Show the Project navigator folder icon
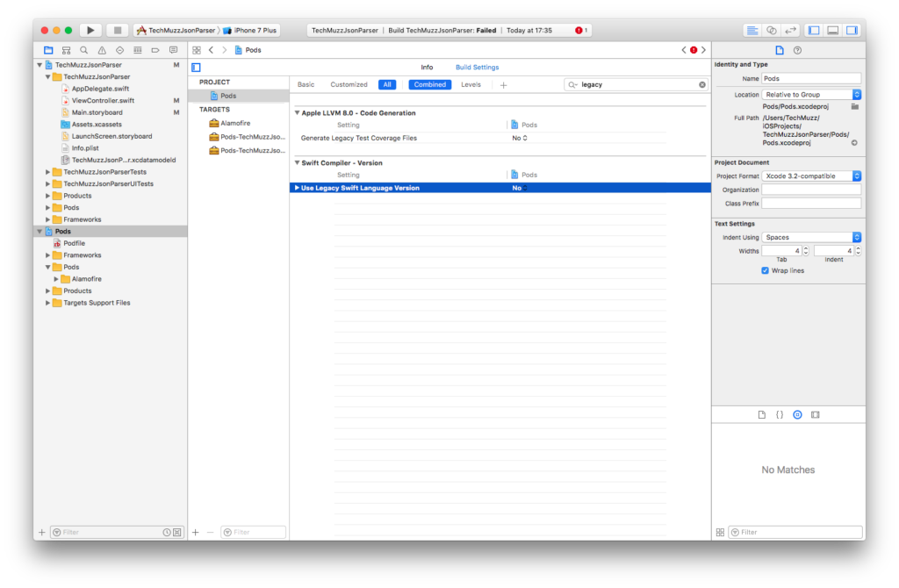The image size is (899, 588). (48, 50)
